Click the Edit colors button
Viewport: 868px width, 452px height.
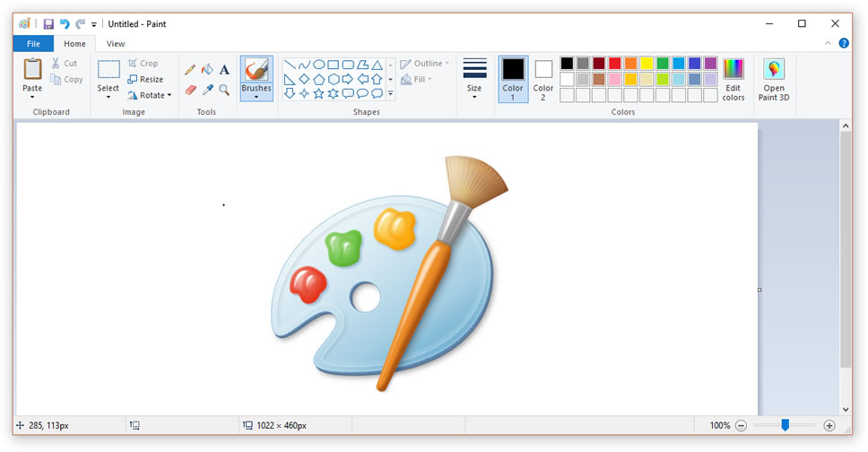point(733,78)
